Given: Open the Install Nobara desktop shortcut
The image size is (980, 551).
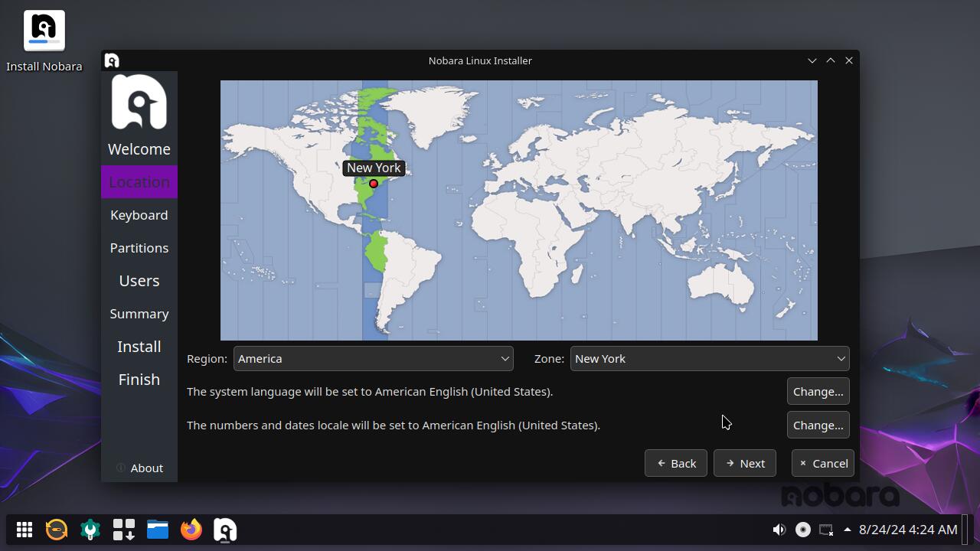Looking at the screenshot, I should click(x=44, y=42).
